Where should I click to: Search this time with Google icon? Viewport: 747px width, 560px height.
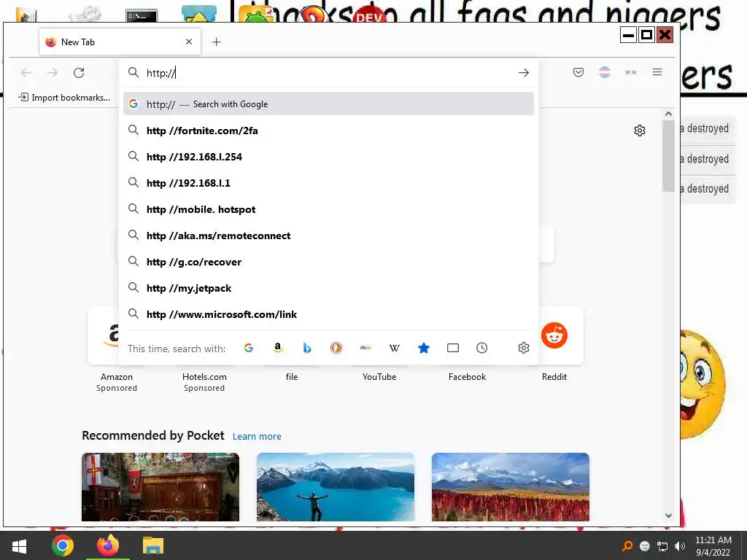pyautogui.click(x=249, y=348)
